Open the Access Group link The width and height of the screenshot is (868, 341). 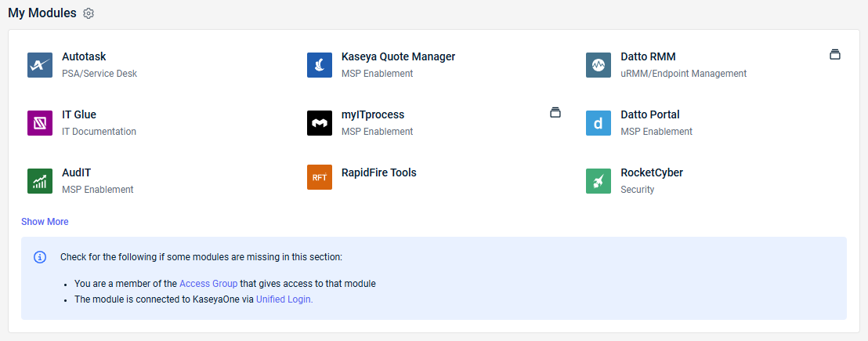click(208, 284)
